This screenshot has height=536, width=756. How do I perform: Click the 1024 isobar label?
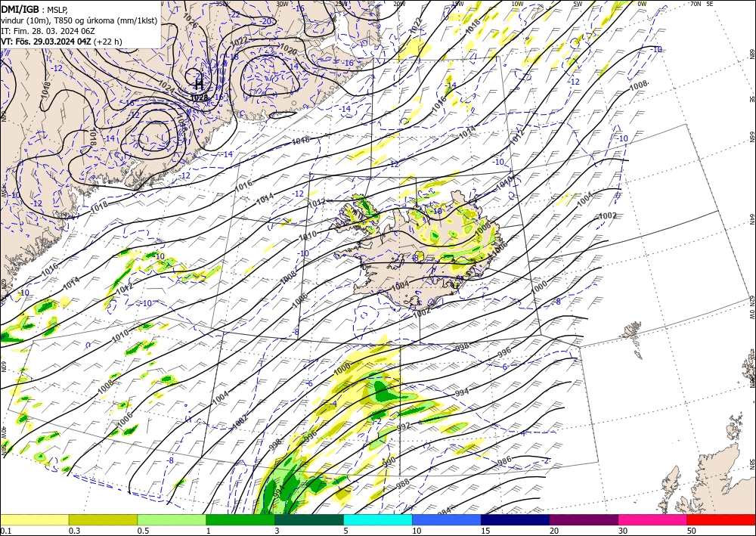point(167,87)
